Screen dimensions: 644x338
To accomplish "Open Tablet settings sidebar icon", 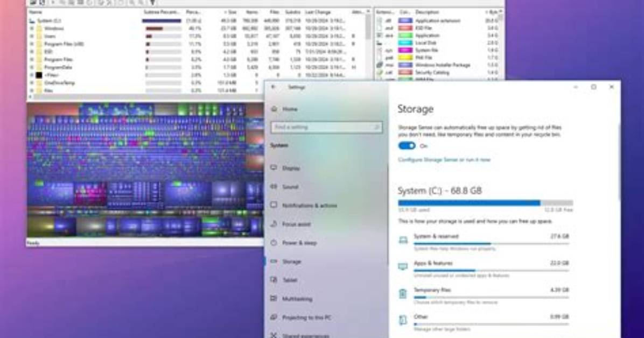I will (274, 280).
